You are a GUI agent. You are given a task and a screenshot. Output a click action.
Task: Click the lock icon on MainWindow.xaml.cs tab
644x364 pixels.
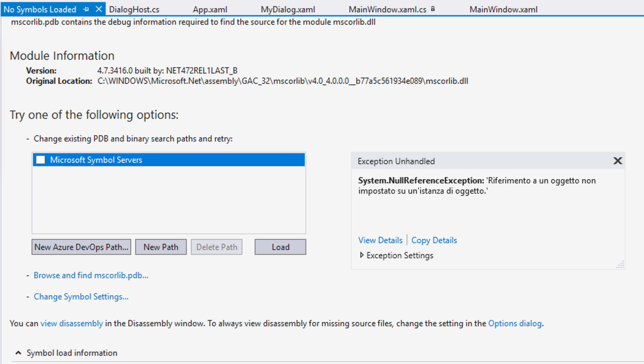pyautogui.click(x=433, y=9)
